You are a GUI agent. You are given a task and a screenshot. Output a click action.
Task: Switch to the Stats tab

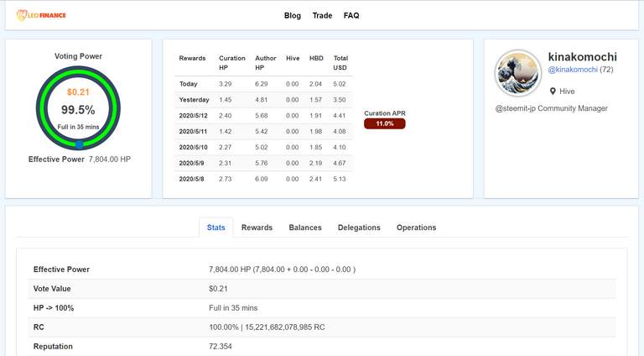coord(216,228)
